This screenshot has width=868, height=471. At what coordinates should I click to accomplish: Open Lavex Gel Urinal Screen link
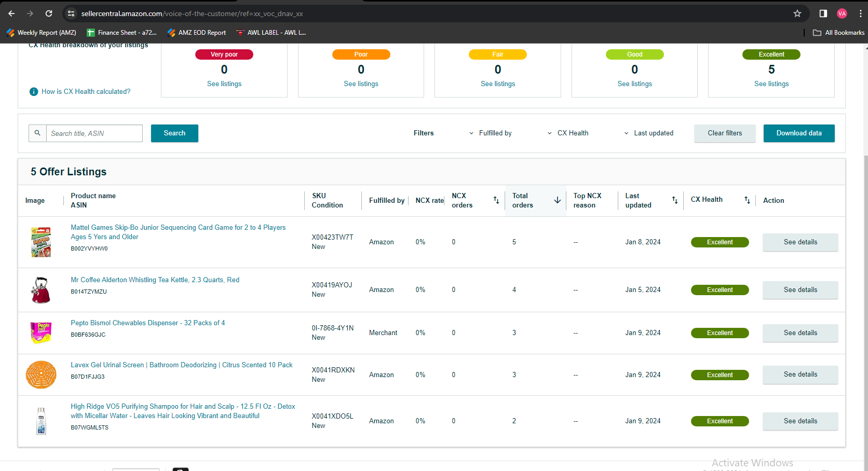(182, 365)
